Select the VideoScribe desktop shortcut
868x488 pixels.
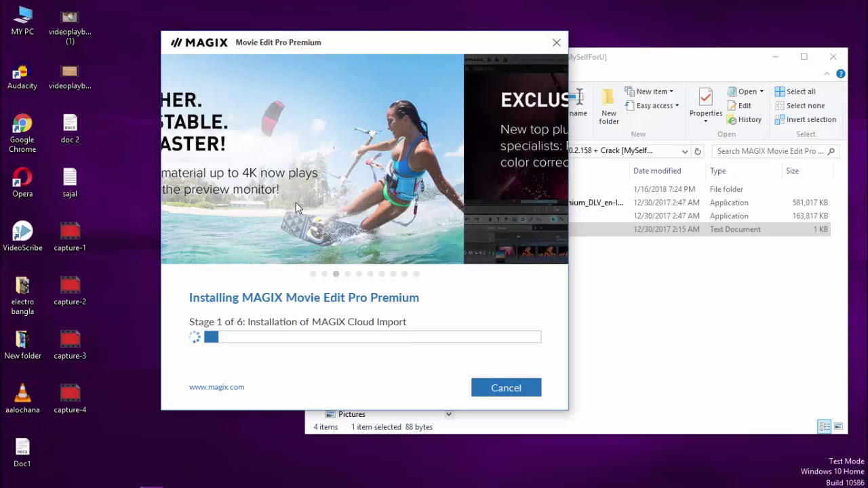coord(22,237)
